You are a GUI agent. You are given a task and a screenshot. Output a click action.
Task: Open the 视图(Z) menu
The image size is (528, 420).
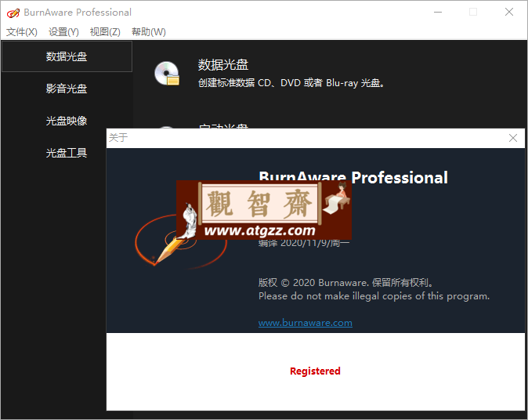105,32
